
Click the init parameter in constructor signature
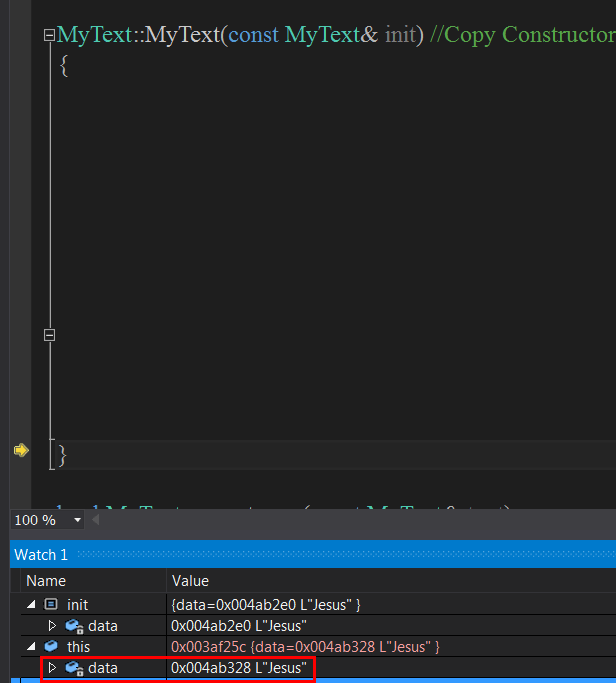(x=400, y=34)
